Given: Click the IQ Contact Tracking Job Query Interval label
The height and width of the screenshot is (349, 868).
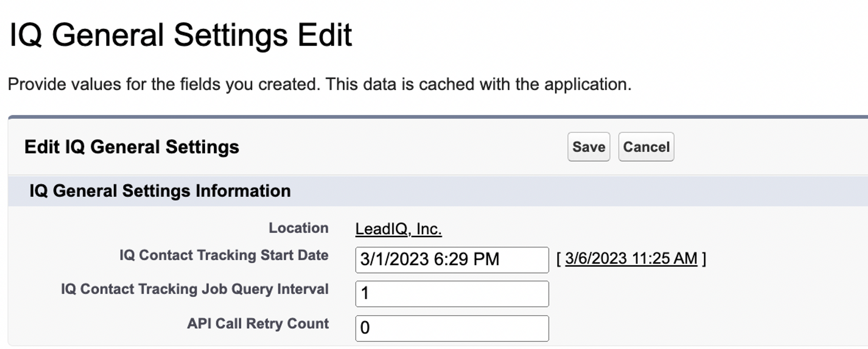Looking at the screenshot, I should 194,289.
